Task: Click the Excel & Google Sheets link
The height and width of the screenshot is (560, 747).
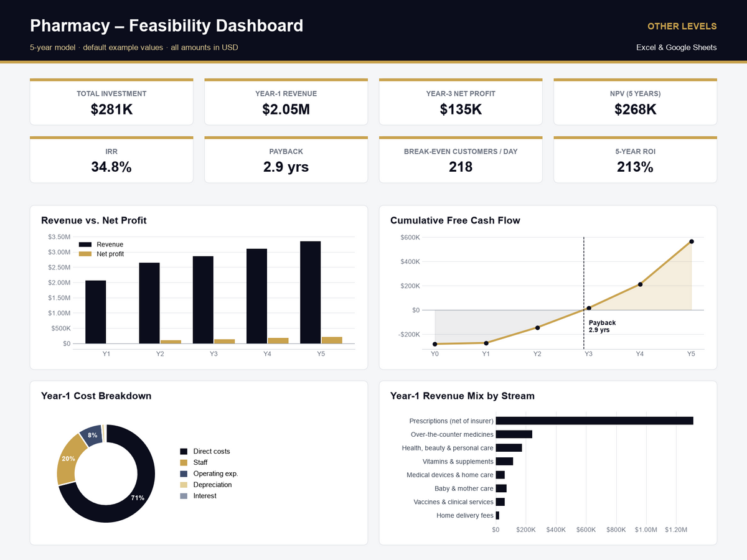Action: tap(676, 47)
